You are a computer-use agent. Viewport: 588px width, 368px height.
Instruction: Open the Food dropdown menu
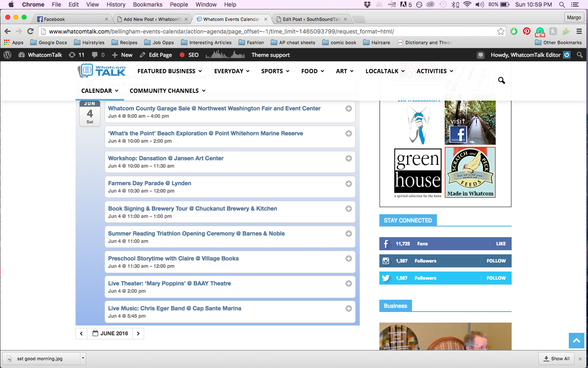click(312, 71)
